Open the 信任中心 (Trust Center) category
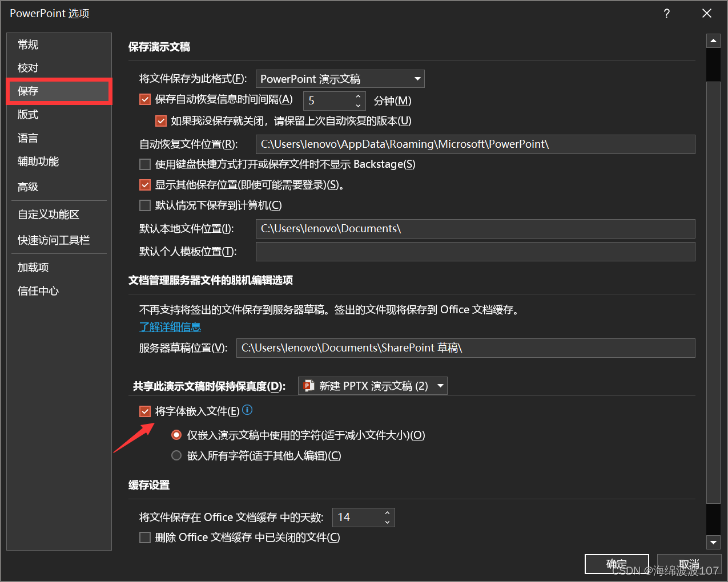Viewport: 728px width, 582px height. click(x=59, y=291)
